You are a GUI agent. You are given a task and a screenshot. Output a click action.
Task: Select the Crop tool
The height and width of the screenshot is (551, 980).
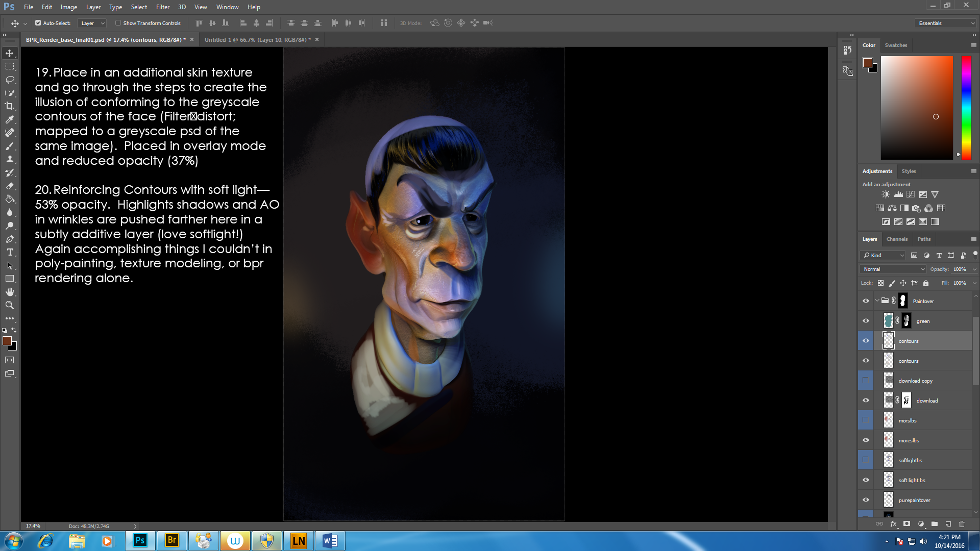tap(10, 106)
